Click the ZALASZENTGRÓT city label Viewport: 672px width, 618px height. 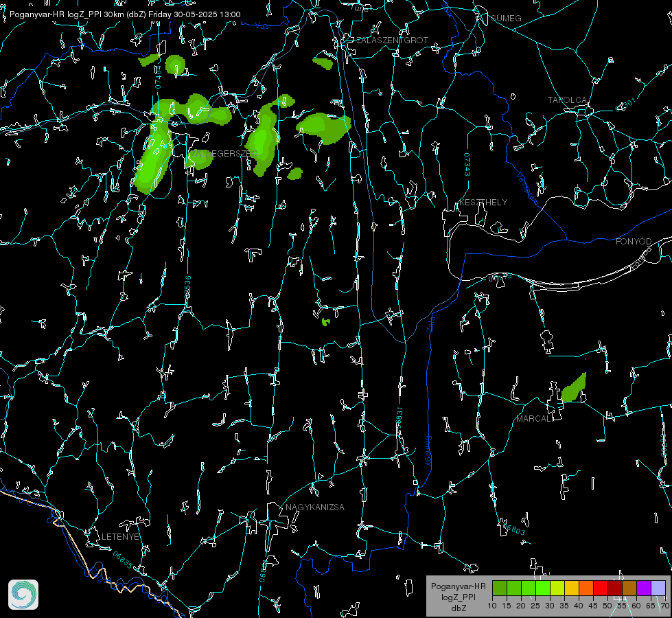(392, 40)
